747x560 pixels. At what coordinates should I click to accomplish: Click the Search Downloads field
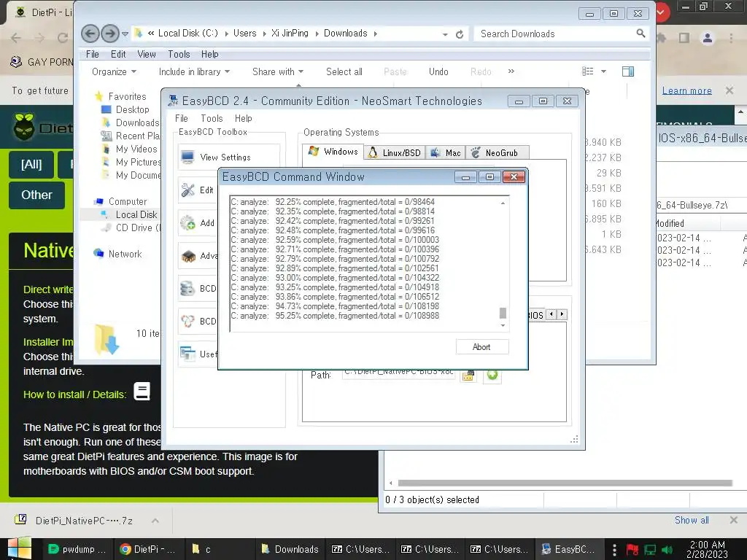coord(555,34)
